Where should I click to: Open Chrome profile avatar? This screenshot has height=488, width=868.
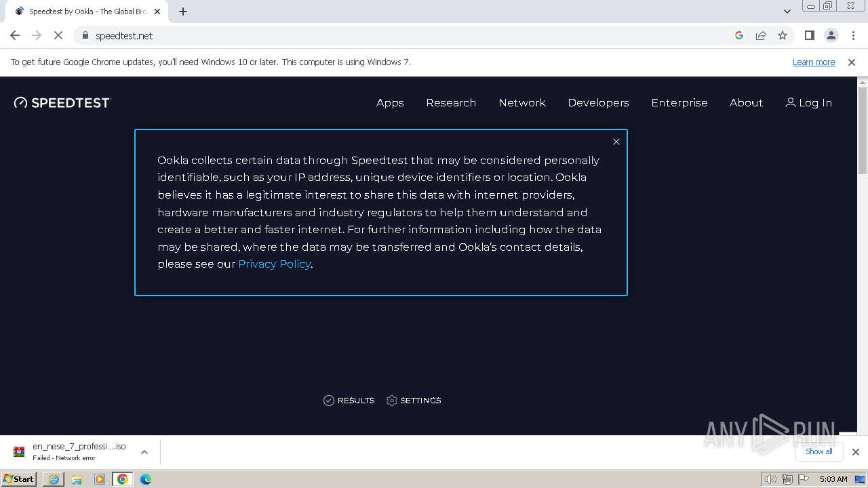(x=831, y=35)
